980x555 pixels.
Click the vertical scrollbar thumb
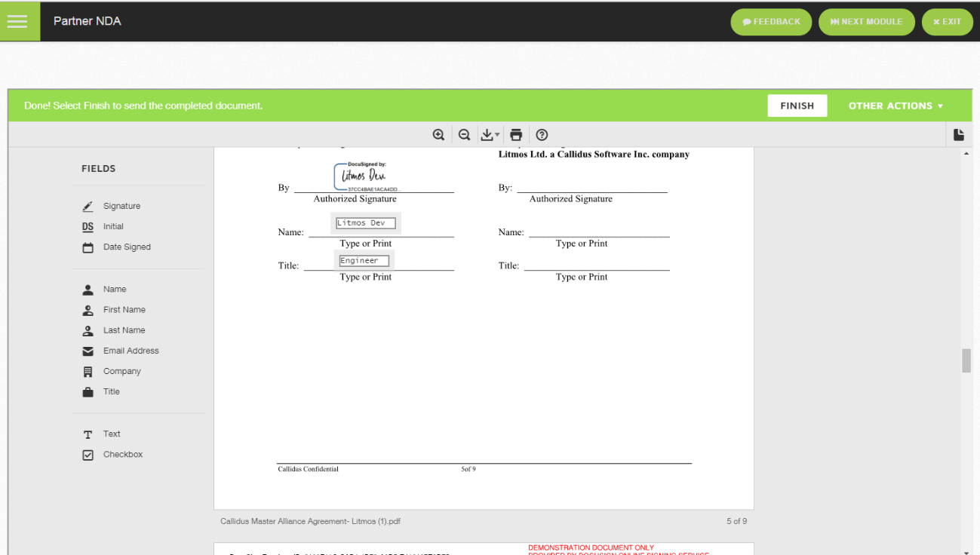[966, 360]
